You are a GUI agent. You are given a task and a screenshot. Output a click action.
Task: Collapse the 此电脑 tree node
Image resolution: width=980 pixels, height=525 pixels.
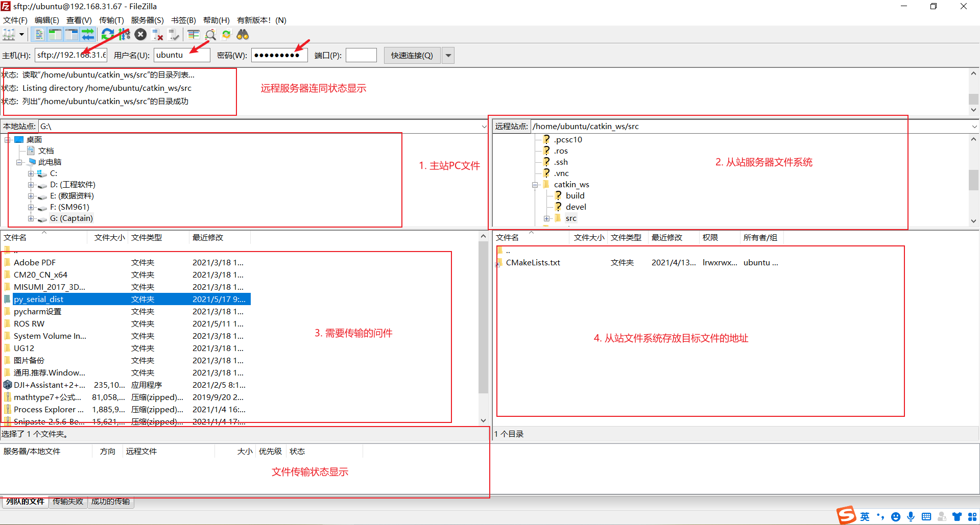(19, 162)
